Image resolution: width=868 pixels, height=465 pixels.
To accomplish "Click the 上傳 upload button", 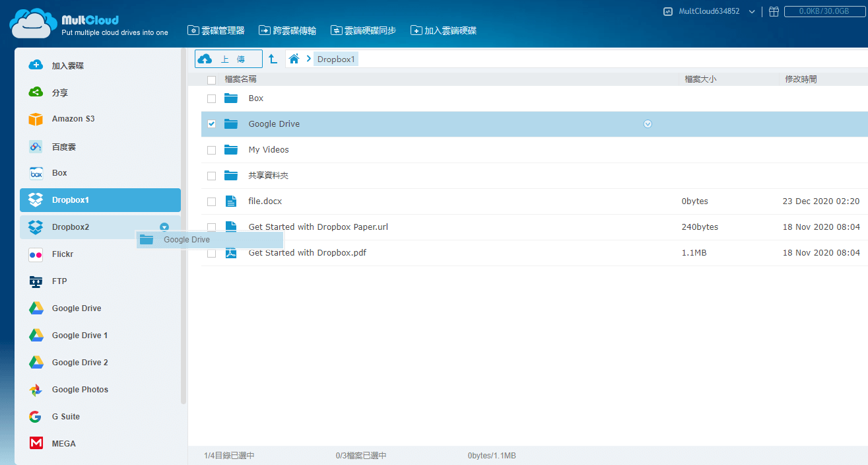I will (228, 59).
